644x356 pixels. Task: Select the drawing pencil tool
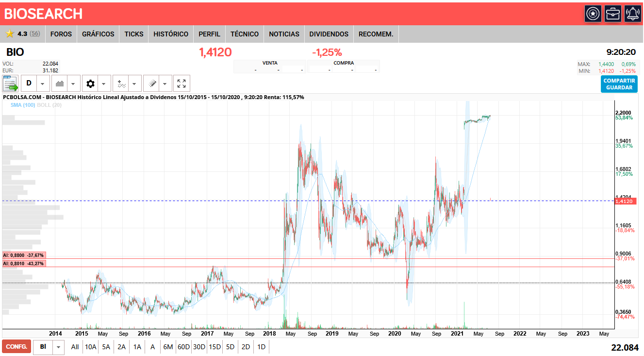(152, 84)
